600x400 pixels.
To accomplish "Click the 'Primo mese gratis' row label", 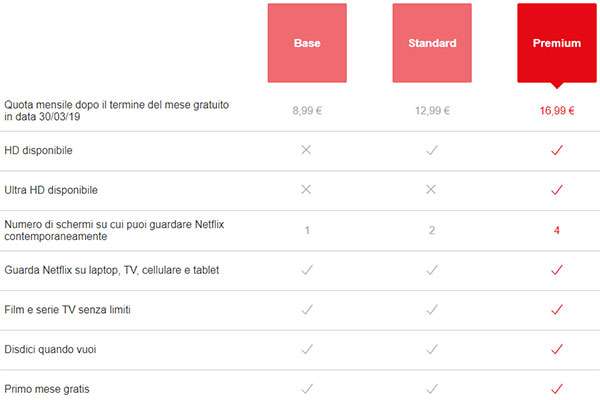I will point(48,389).
